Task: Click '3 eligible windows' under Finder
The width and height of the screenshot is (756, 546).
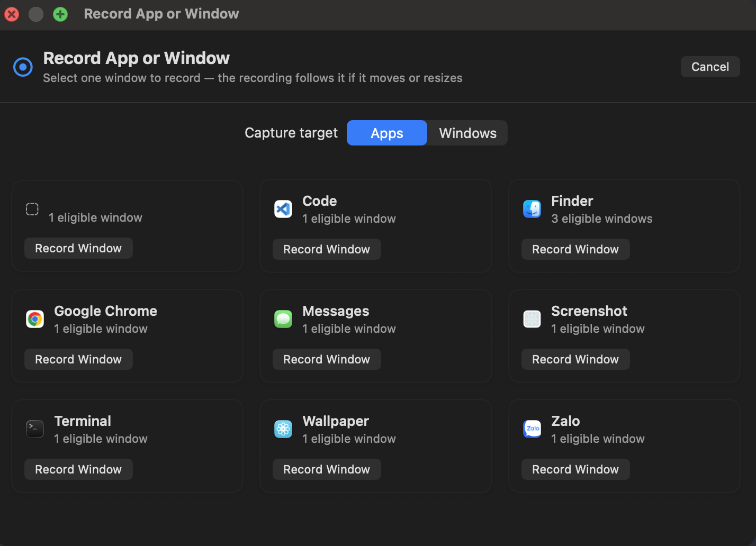Action: point(601,219)
